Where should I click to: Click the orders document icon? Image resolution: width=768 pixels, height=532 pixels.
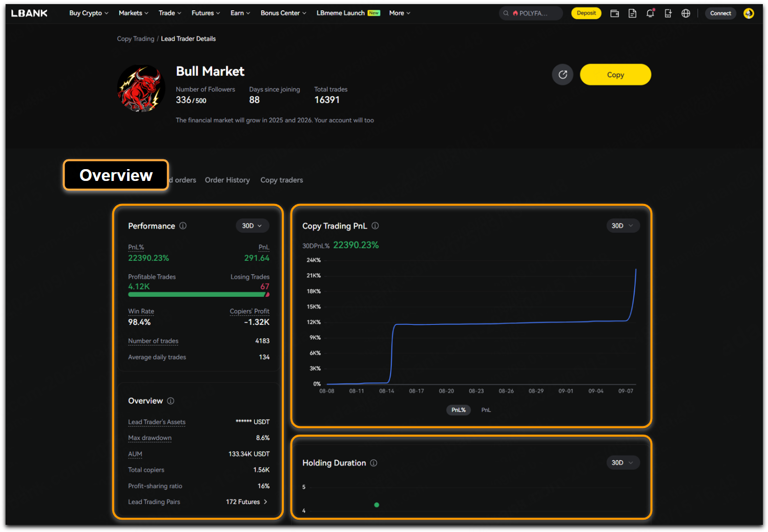(x=632, y=13)
